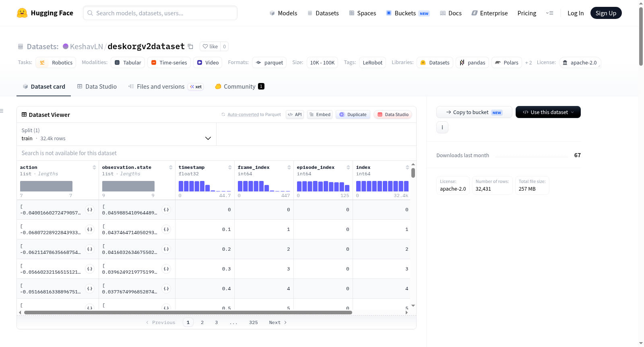The width and height of the screenshot is (644, 347).
Task: Click the API button in Dataset Viewer
Action: click(x=295, y=114)
